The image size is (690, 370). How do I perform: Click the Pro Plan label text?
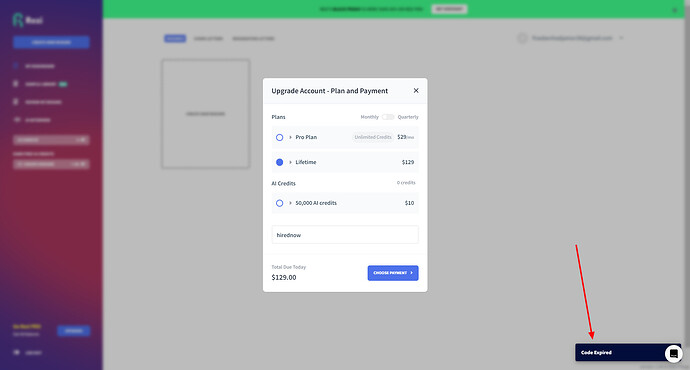tap(306, 137)
